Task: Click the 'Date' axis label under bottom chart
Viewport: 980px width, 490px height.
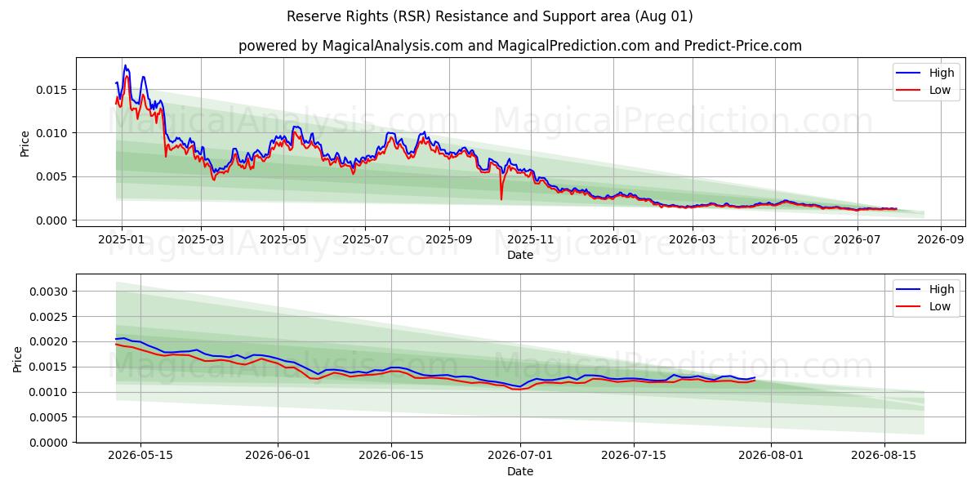Action: (x=520, y=471)
